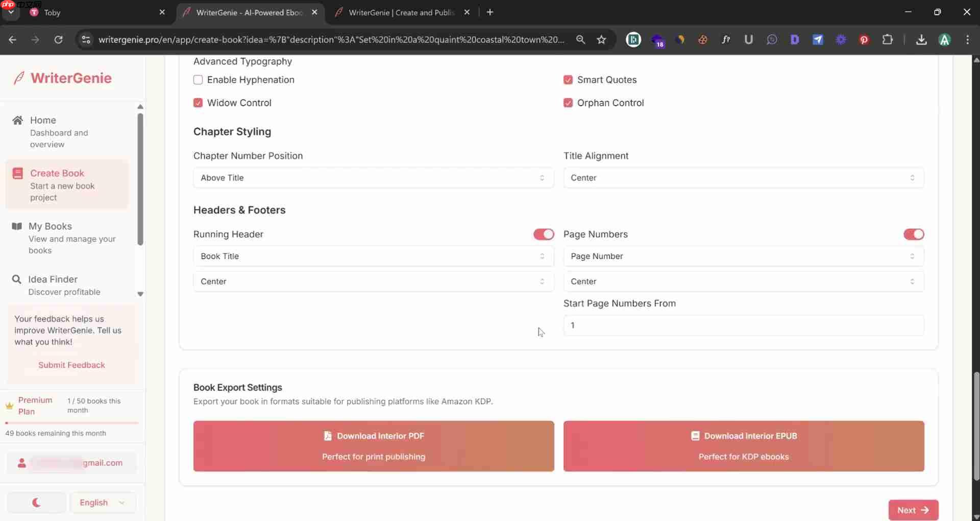Select the Create Book sidebar icon

pyautogui.click(x=17, y=173)
